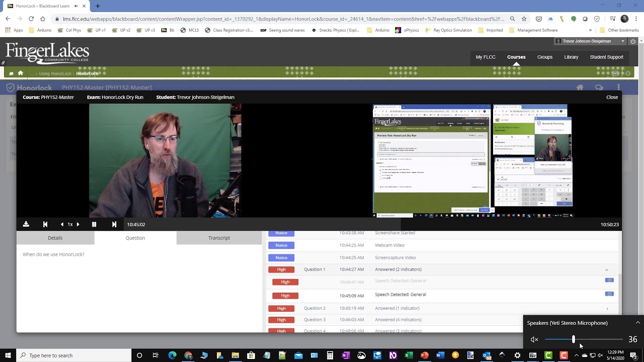Open the Details tab
The height and width of the screenshot is (362, 644).
coord(55,238)
